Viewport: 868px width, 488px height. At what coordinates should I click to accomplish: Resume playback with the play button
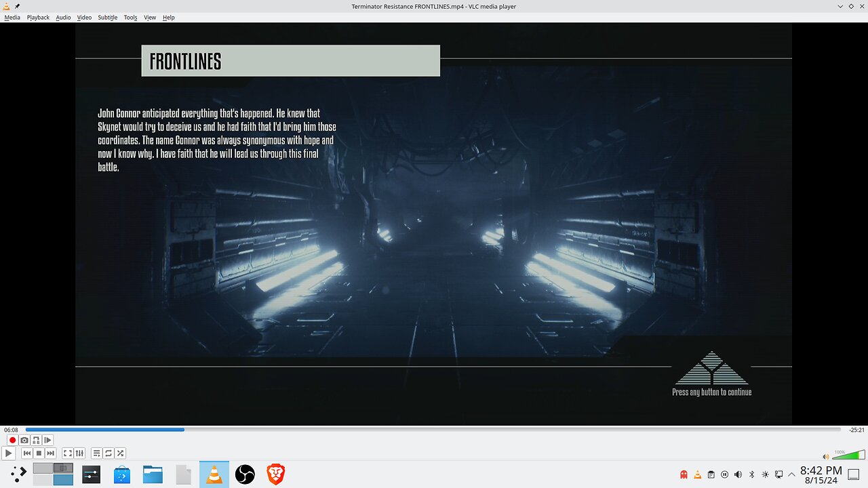pyautogui.click(x=8, y=453)
